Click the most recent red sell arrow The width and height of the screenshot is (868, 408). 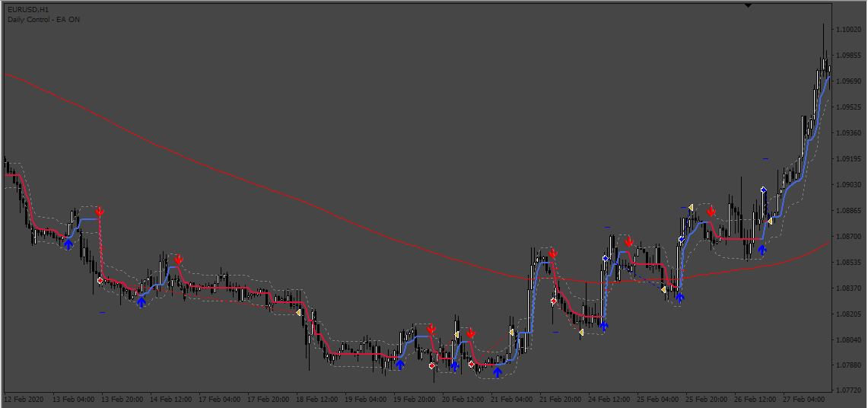pyautogui.click(x=711, y=211)
